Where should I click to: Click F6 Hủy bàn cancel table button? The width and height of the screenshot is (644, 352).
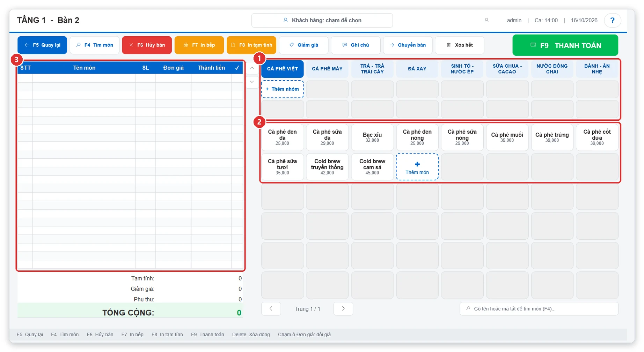(x=147, y=45)
